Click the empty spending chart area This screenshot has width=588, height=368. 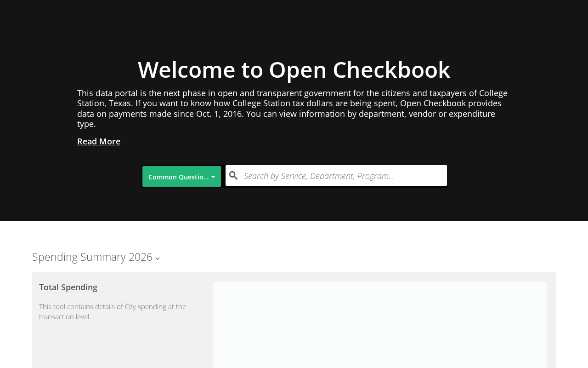[379, 325]
